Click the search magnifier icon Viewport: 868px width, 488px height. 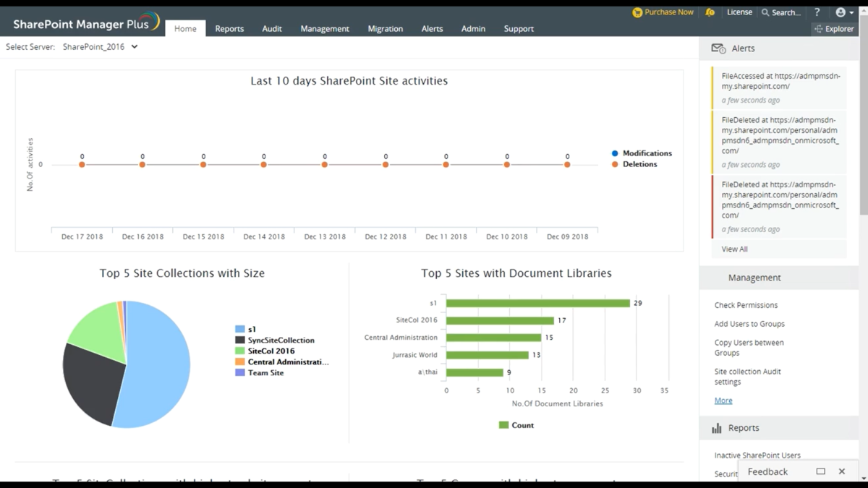tap(765, 12)
